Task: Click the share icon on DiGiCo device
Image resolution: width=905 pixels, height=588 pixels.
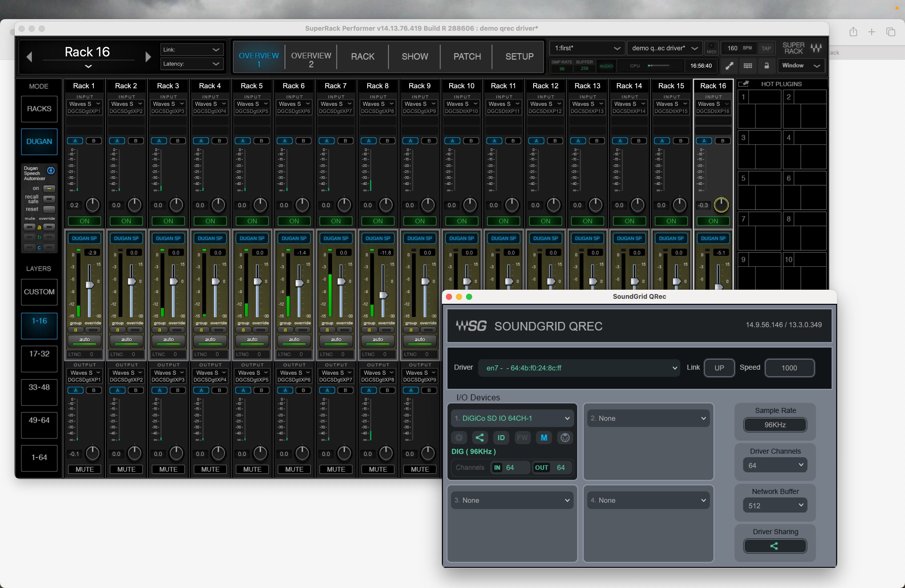Action: coord(480,437)
